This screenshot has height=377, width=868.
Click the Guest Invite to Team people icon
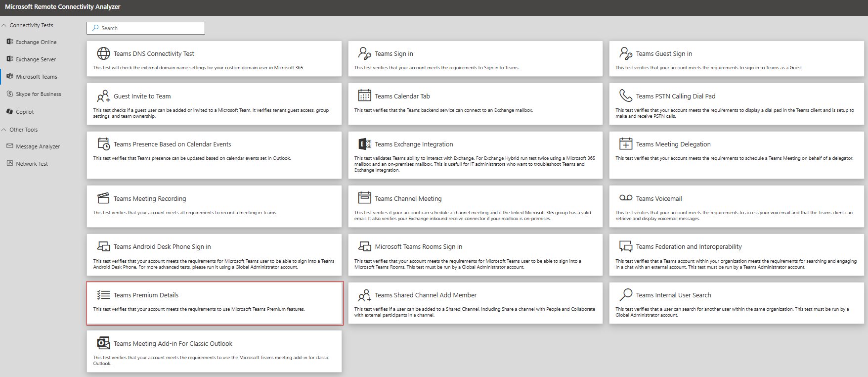click(103, 96)
